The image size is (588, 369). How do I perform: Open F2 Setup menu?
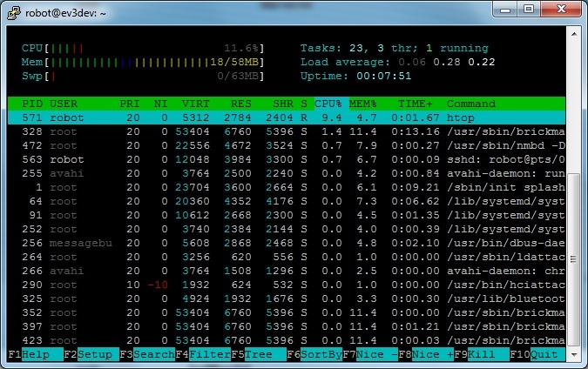[x=91, y=354]
